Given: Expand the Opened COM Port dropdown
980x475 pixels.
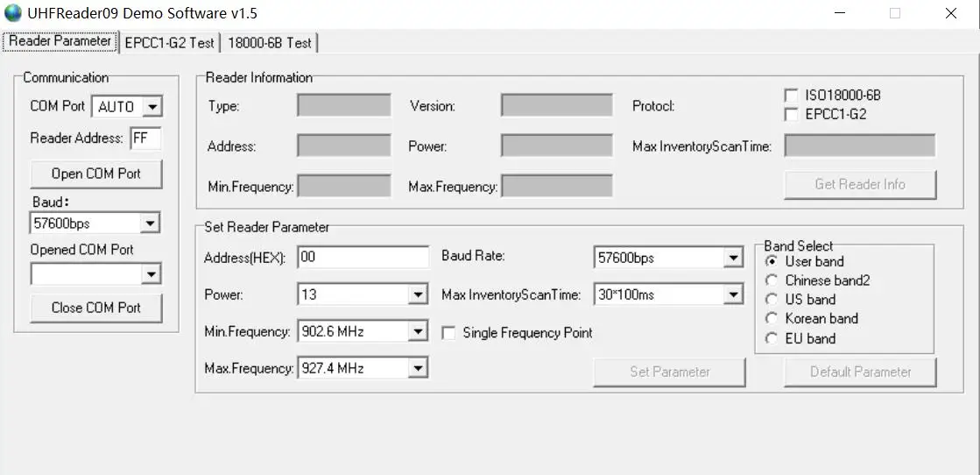Looking at the screenshot, I should point(151,275).
